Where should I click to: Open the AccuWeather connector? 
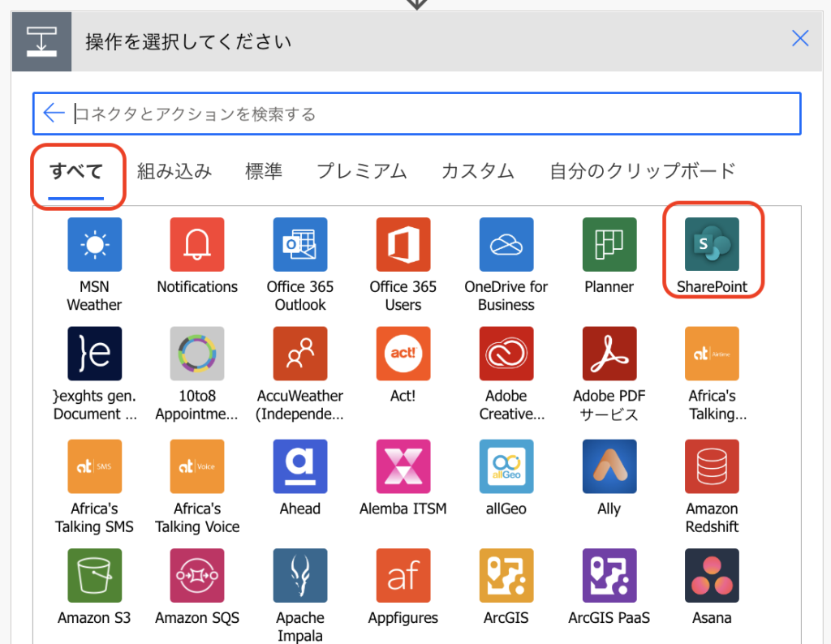tap(300, 354)
